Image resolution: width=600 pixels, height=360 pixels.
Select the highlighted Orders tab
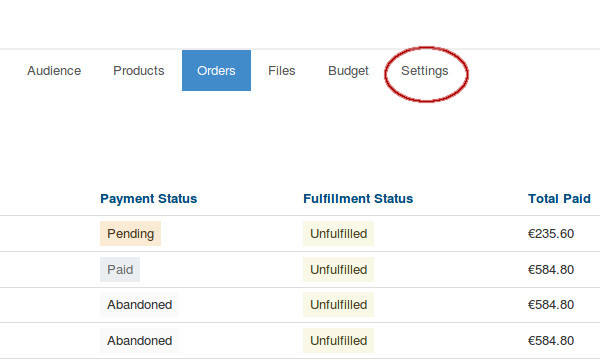(216, 70)
